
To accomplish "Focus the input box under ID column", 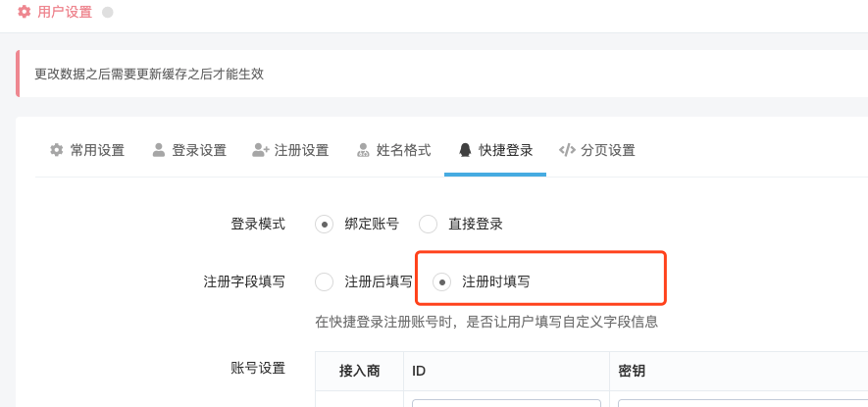I will click(506, 403).
